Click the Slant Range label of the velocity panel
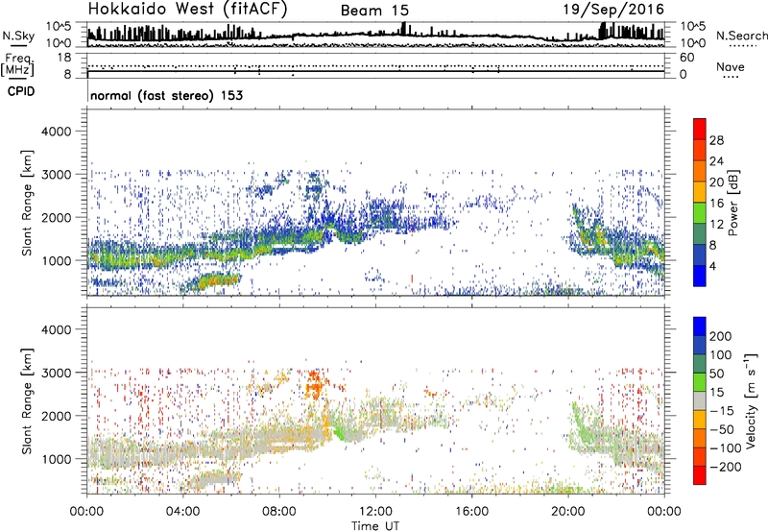This screenshot has height=532, width=768. click(27, 400)
